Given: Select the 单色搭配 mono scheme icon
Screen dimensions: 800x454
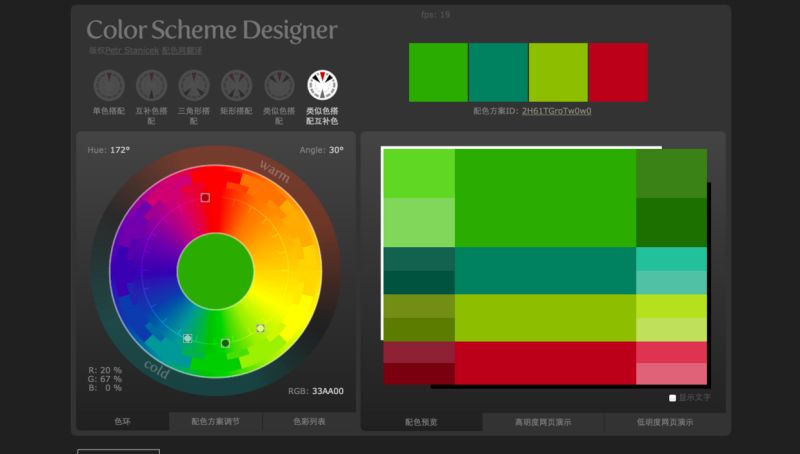Looking at the screenshot, I should coord(108,84).
